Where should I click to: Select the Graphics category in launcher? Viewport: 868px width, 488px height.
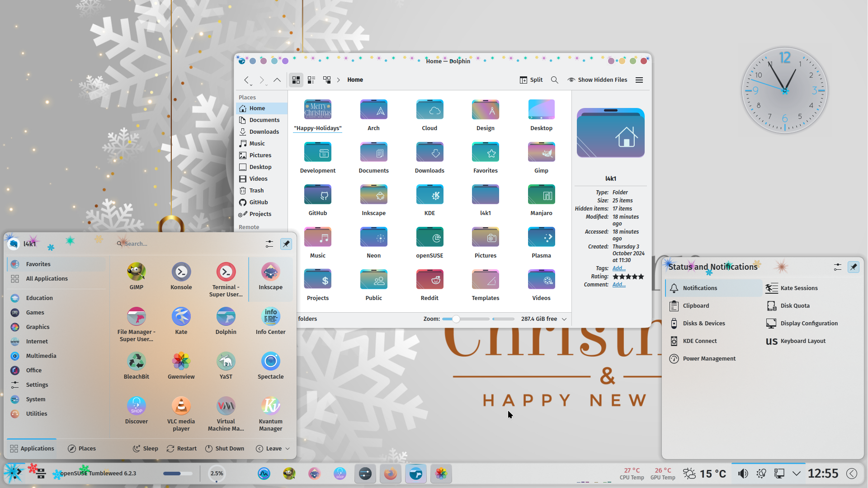click(x=57, y=327)
